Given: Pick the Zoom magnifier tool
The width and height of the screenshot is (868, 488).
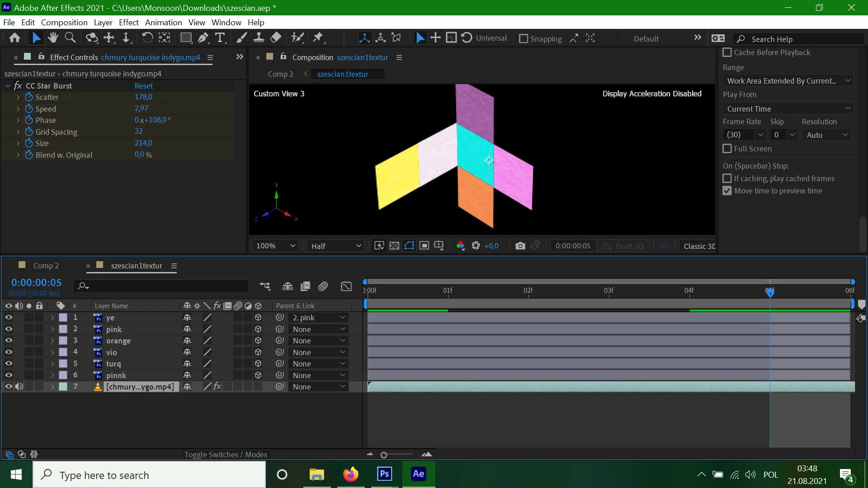Looking at the screenshot, I should click(70, 38).
